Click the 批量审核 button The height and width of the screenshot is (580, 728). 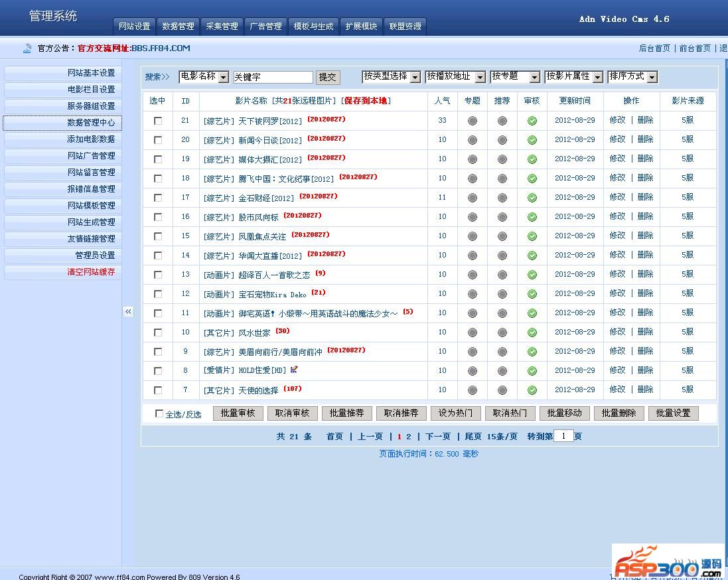pos(238,413)
